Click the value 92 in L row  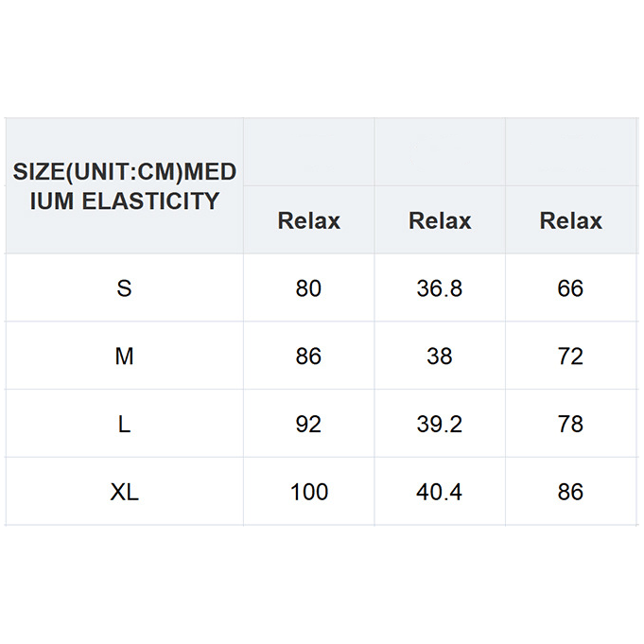[x=308, y=425]
